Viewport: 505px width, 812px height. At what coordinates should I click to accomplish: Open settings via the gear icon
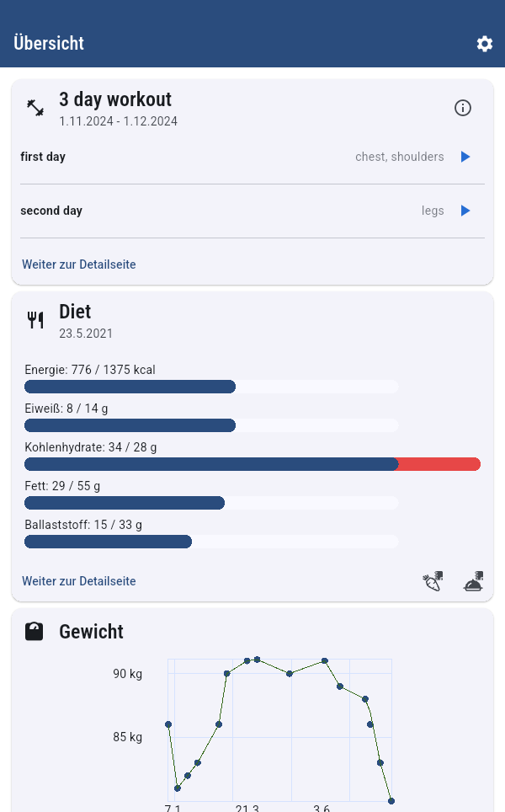pyautogui.click(x=485, y=44)
